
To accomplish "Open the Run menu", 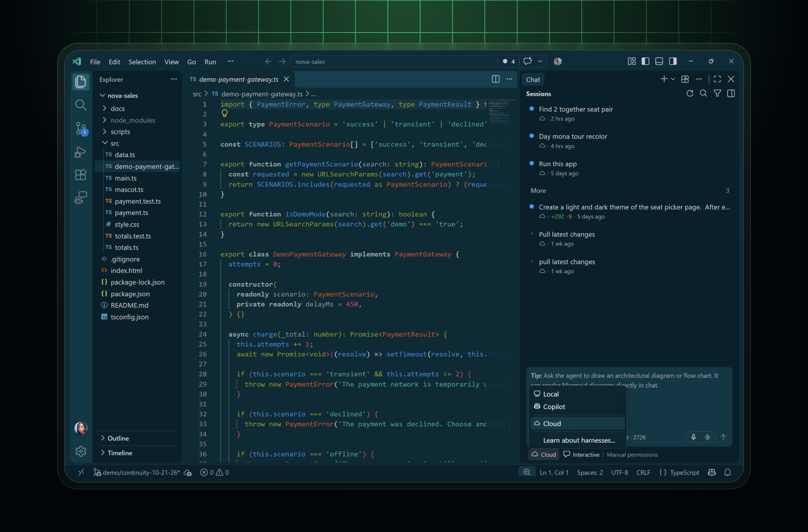I will [210, 62].
